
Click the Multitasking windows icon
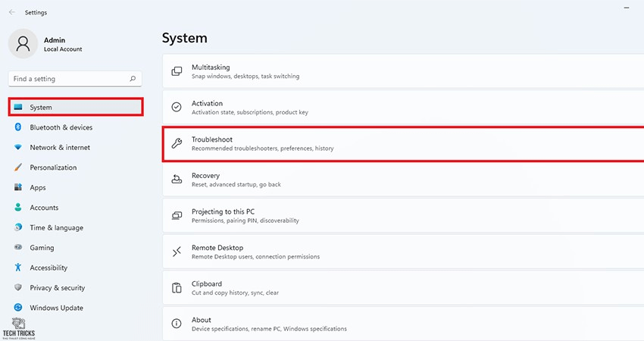pyautogui.click(x=177, y=71)
